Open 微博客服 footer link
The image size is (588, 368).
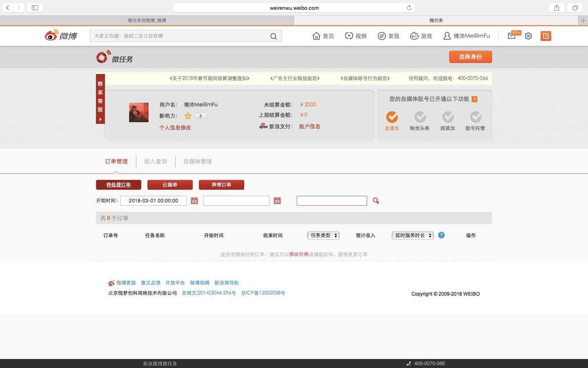(126, 283)
